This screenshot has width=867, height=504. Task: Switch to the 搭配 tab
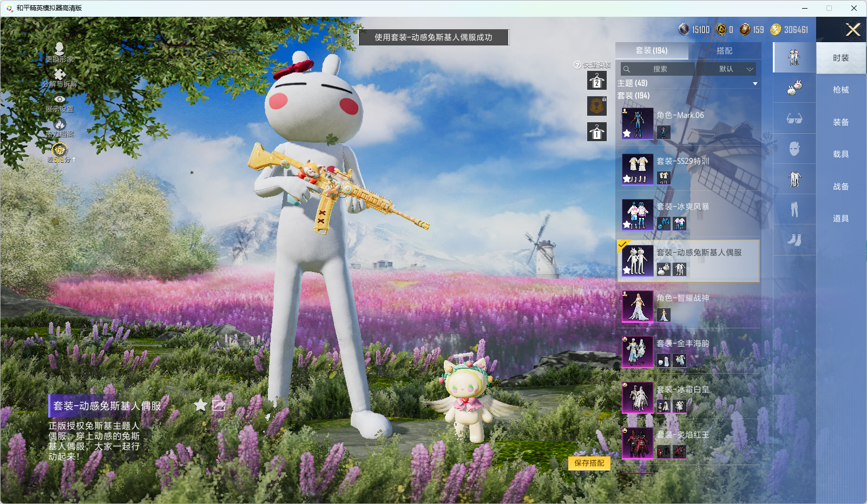725,51
